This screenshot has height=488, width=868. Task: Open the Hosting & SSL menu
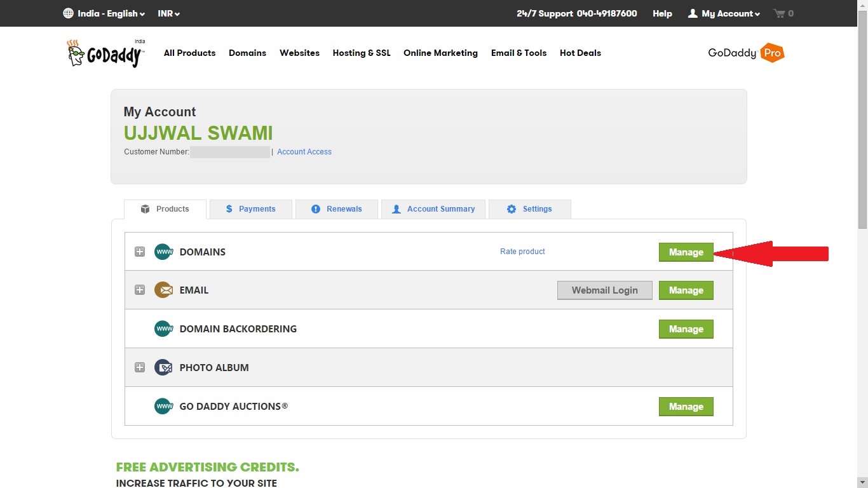click(362, 53)
